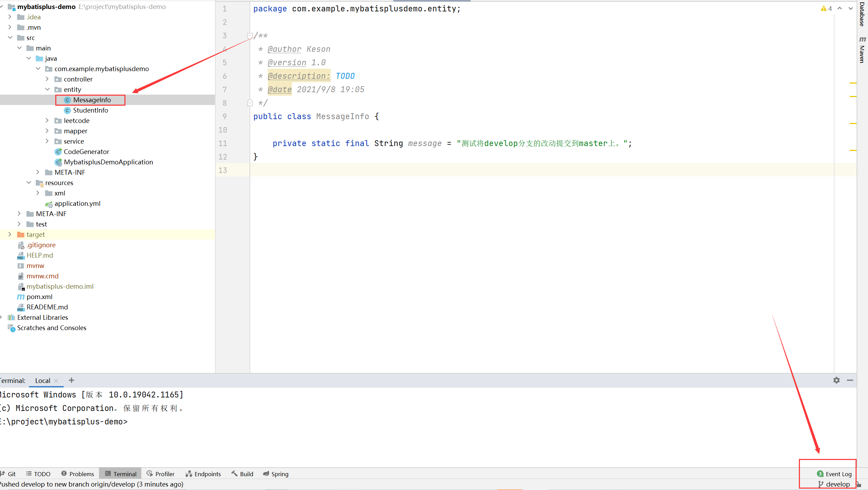868x490 pixels.
Task: Click the develop branch indicator bottom right
Action: pos(838,484)
